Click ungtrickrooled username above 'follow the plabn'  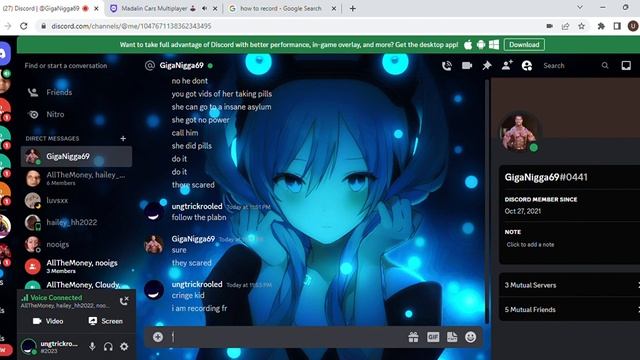(197, 206)
